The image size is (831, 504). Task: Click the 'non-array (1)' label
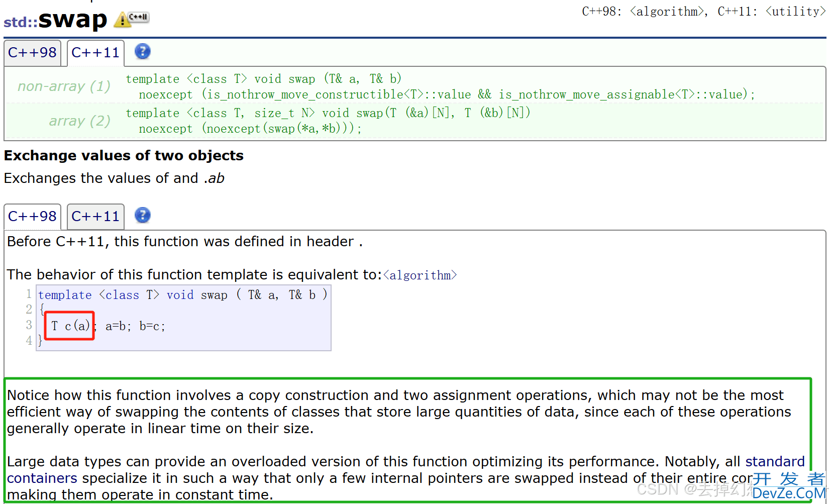(x=64, y=86)
